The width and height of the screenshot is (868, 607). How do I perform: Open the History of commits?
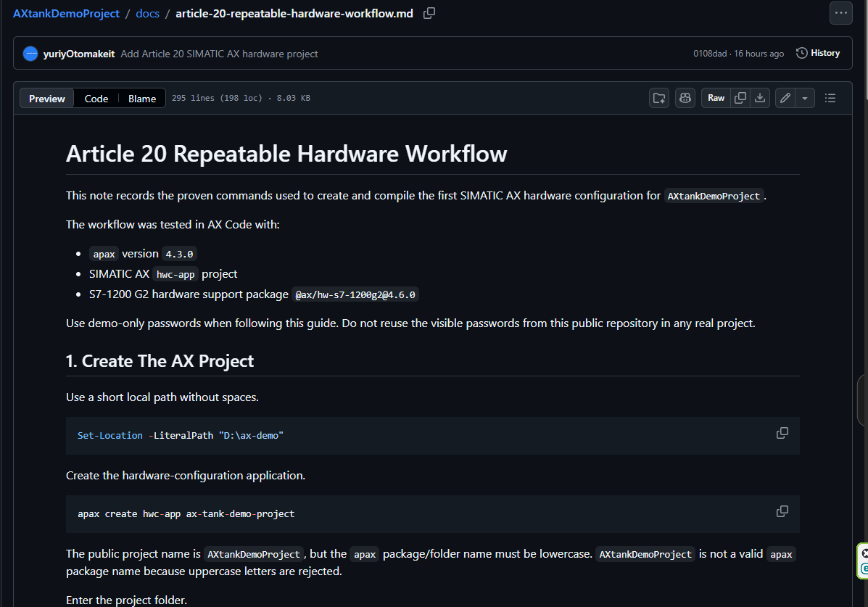(818, 53)
